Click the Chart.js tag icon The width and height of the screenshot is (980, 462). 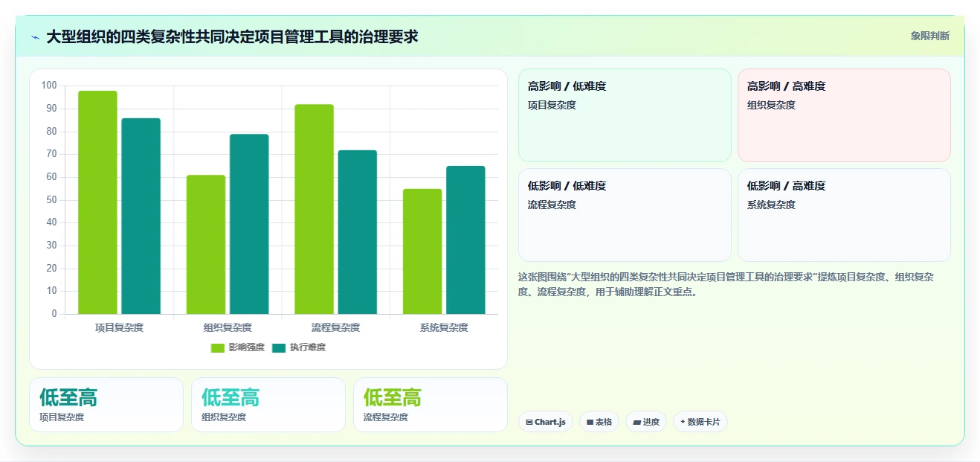[529, 423]
